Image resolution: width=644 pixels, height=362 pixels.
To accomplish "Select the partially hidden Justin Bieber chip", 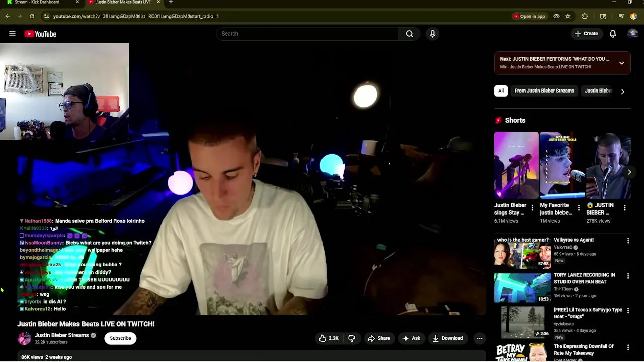I will pyautogui.click(x=598, y=91).
